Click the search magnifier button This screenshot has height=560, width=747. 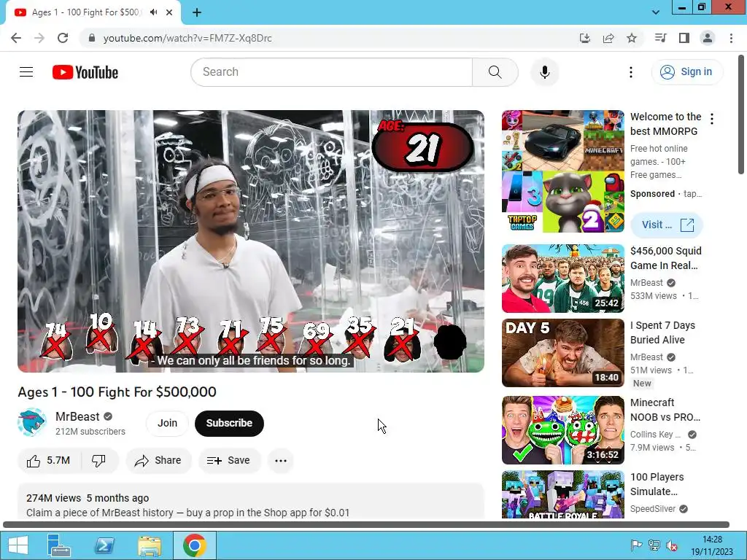coord(495,72)
